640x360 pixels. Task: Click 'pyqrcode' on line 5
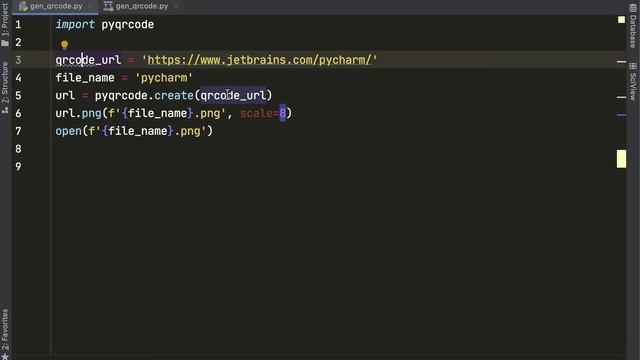pos(121,96)
